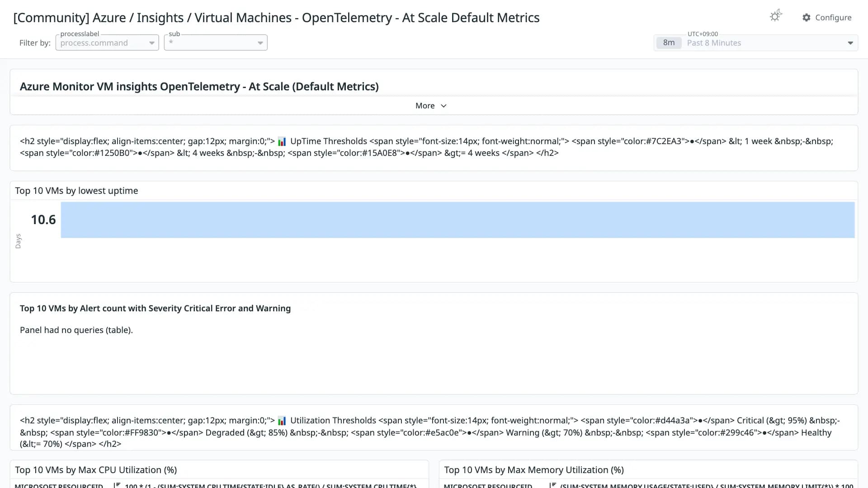Click the 8m time badge
Image resolution: width=868 pixels, height=488 pixels.
click(669, 43)
